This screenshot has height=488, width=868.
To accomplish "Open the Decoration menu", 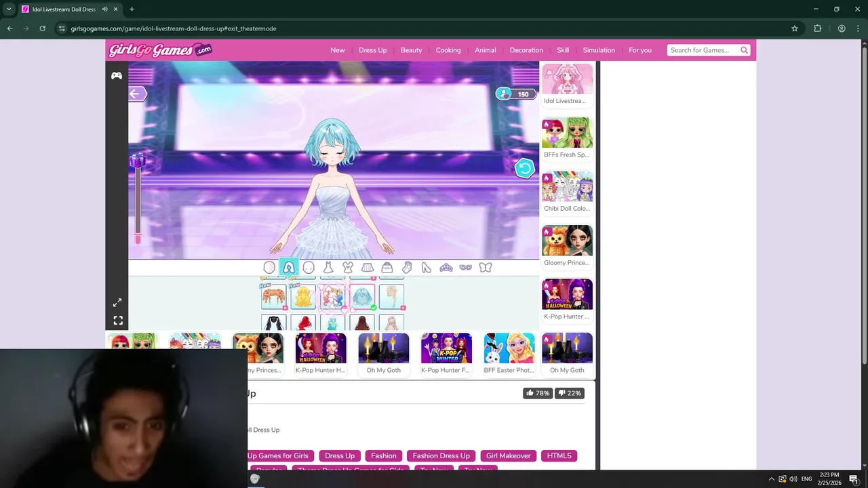I will pyautogui.click(x=526, y=50).
